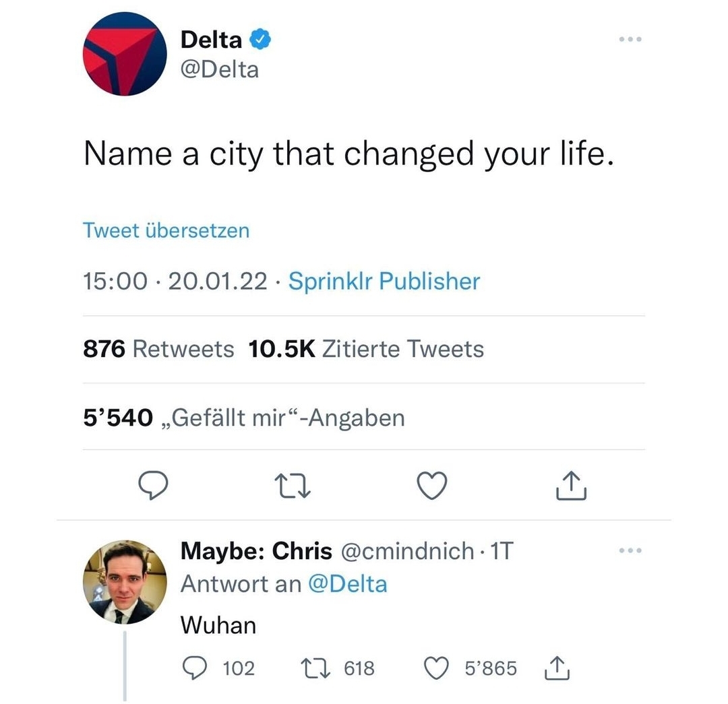Open the 5'540 "Gefällt mir"-Angaben list

(x=243, y=418)
